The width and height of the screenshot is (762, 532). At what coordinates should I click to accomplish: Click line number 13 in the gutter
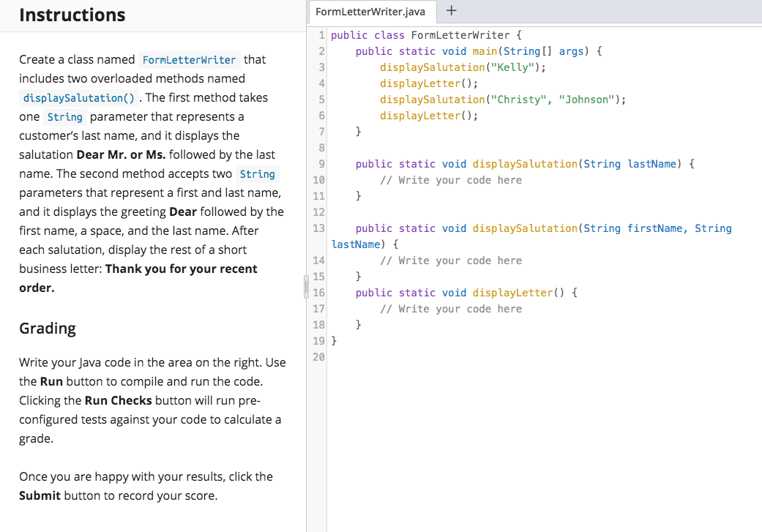pos(318,228)
